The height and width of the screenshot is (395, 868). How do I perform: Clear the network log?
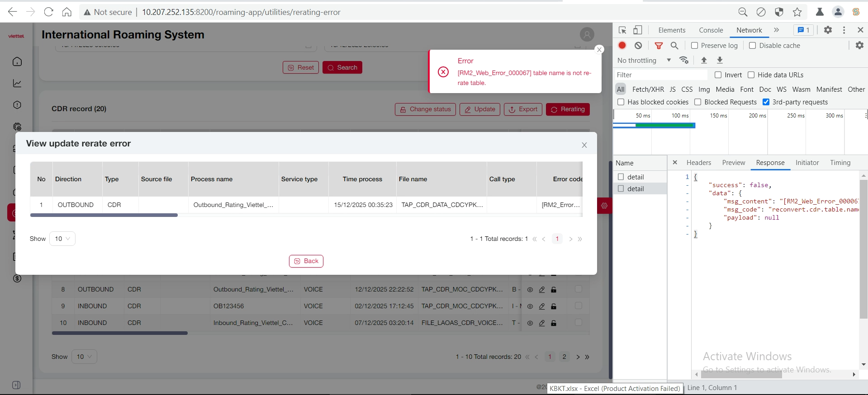click(638, 45)
